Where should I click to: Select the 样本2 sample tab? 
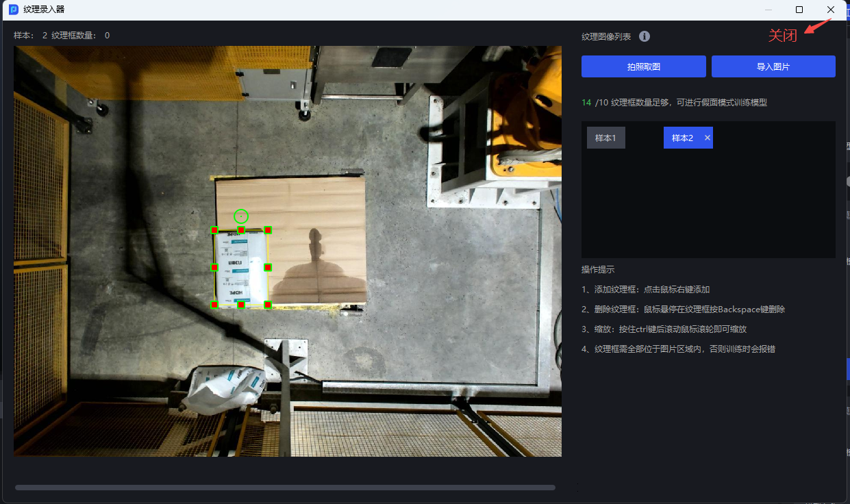pos(682,138)
